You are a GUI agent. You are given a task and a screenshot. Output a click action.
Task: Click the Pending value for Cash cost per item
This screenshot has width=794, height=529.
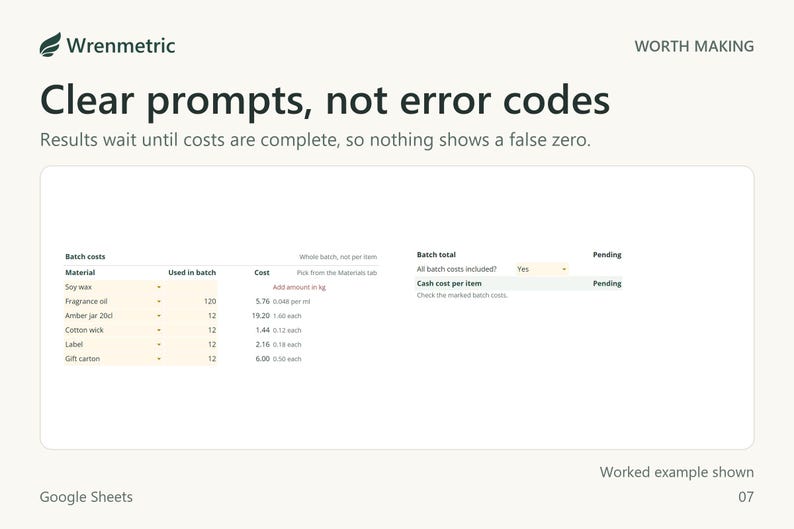click(607, 283)
